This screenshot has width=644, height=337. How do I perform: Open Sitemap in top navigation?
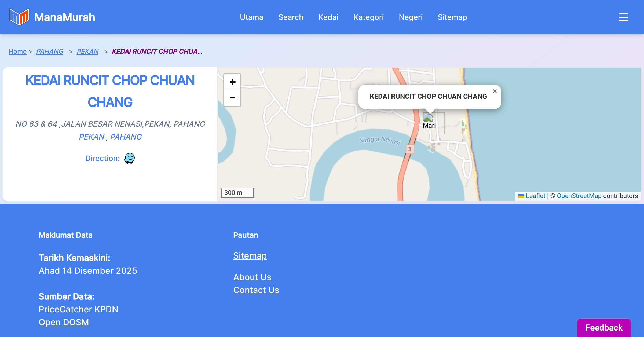click(452, 17)
